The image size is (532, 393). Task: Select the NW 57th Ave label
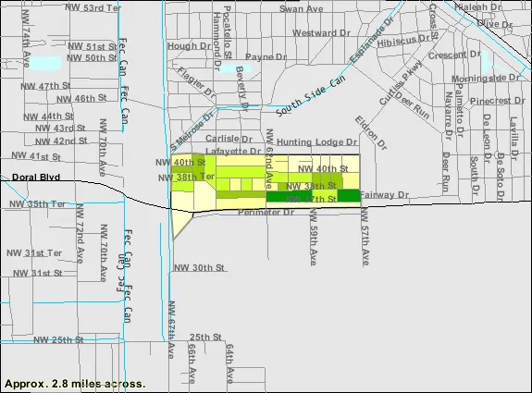point(365,237)
